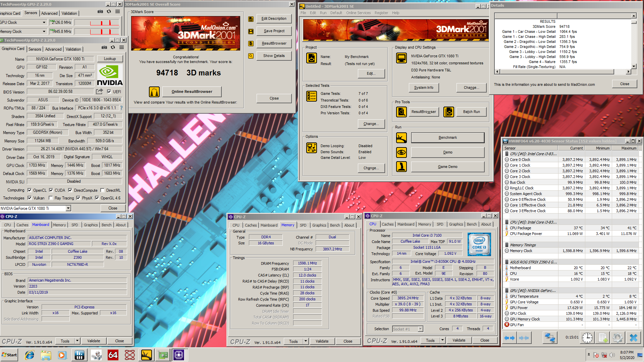The image size is (644, 362).
Task: Switch to Advanced tab in front GPU-Z window
Action: click(x=53, y=49)
